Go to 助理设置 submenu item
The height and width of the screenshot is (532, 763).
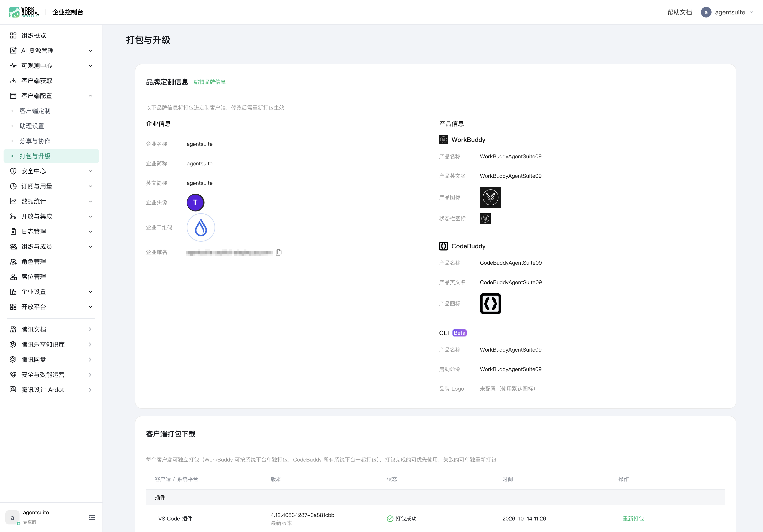(32, 126)
